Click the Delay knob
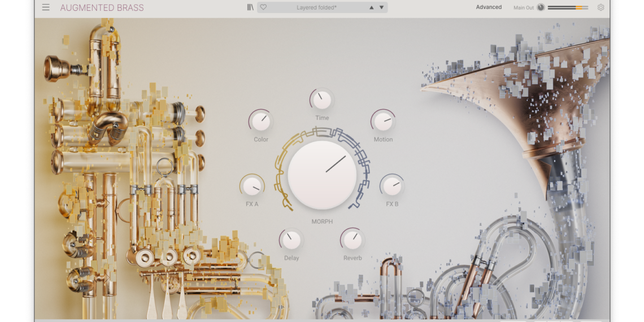Screen dimensions: 644x322 291,240
